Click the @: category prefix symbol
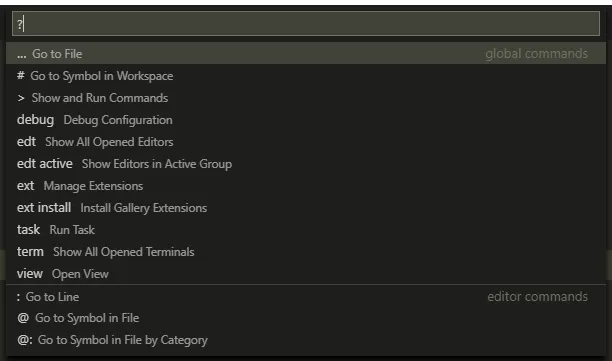This screenshot has width=612, height=361. (x=25, y=340)
